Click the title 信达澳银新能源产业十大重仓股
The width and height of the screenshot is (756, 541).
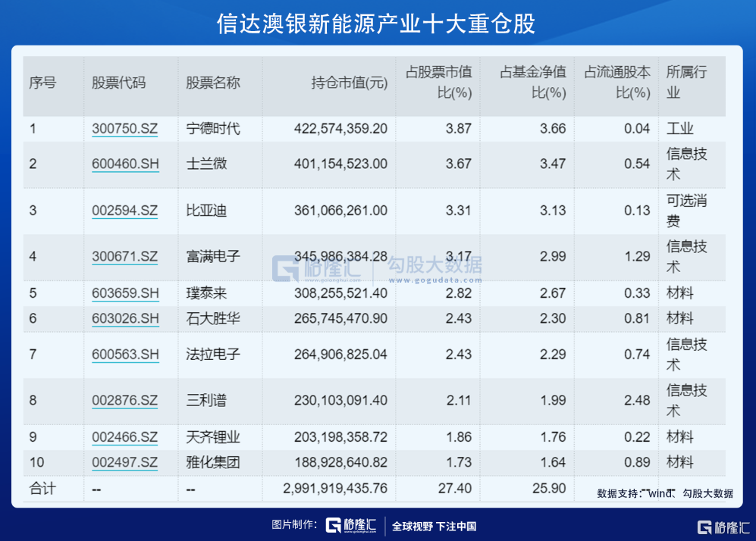(x=376, y=23)
